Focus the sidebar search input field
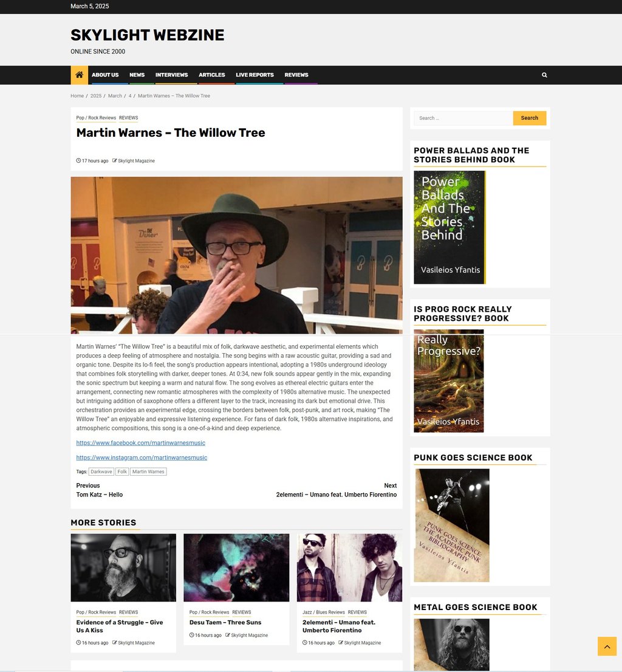622x672 pixels. (x=463, y=118)
